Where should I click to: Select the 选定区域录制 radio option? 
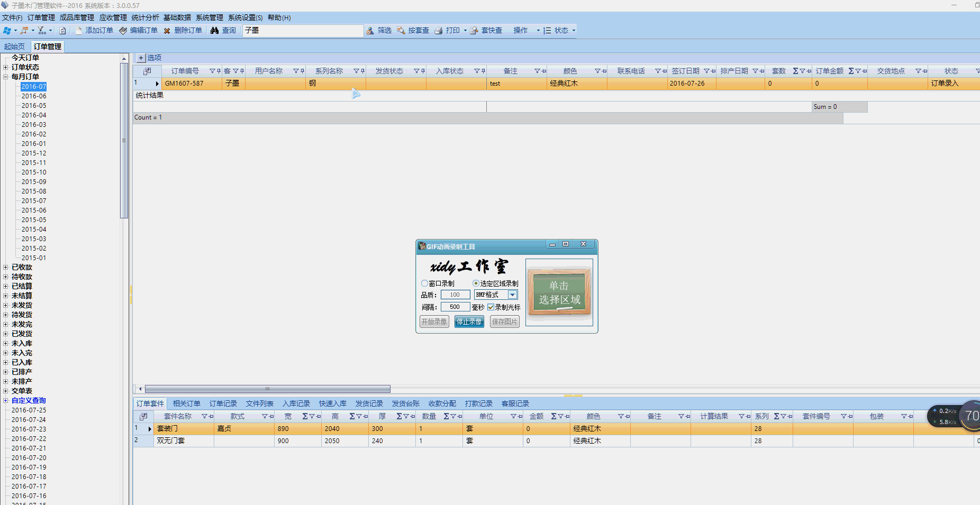[x=476, y=283]
